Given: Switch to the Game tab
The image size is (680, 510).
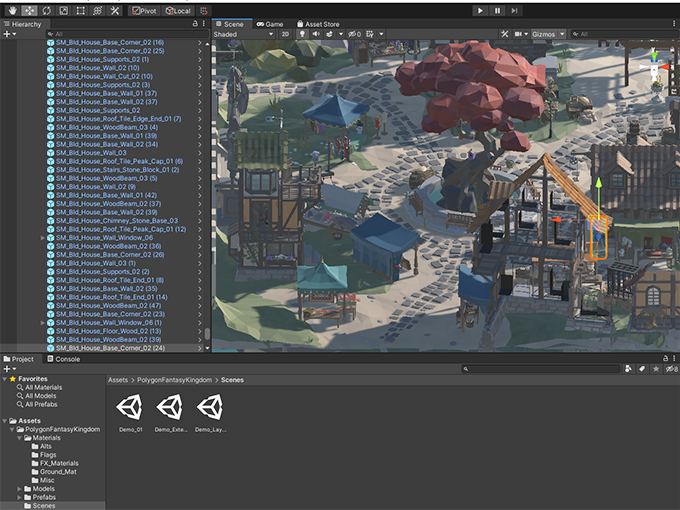Looking at the screenshot, I should (x=270, y=24).
